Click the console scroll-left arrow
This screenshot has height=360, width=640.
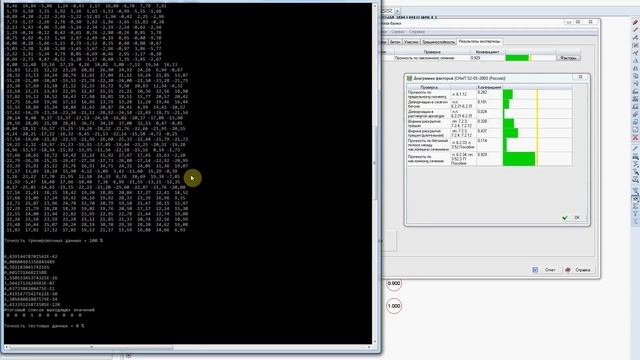tap(7, 347)
